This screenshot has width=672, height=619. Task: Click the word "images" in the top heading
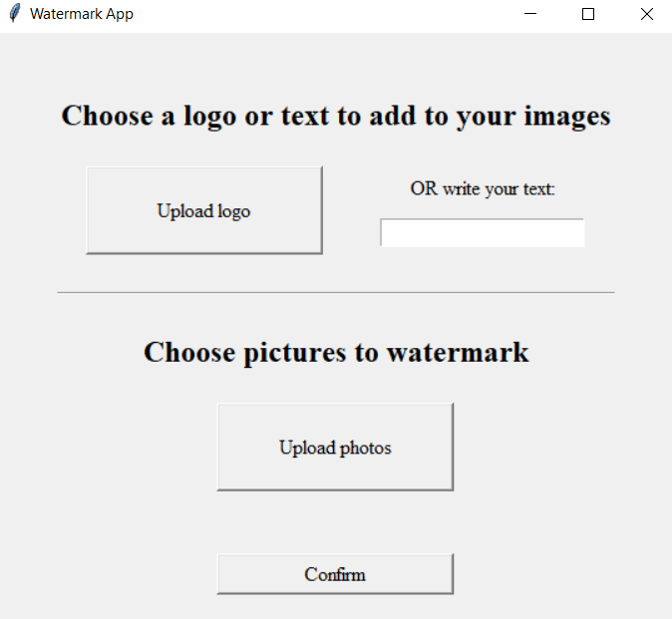(567, 116)
